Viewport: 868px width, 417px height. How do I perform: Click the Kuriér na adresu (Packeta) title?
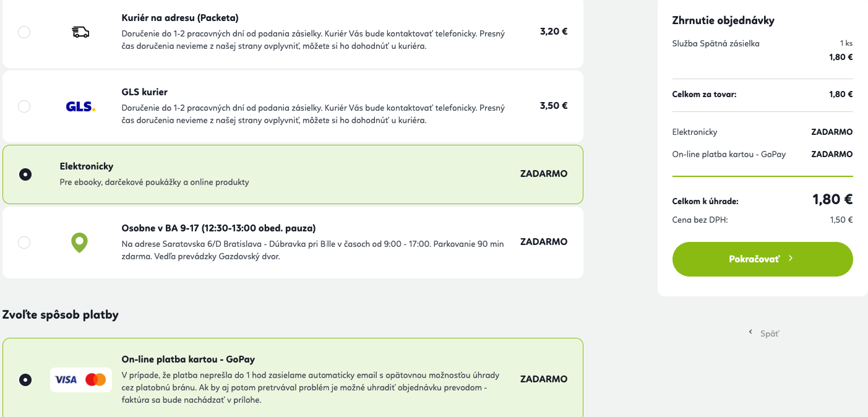pyautogui.click(x=180, y=18)
